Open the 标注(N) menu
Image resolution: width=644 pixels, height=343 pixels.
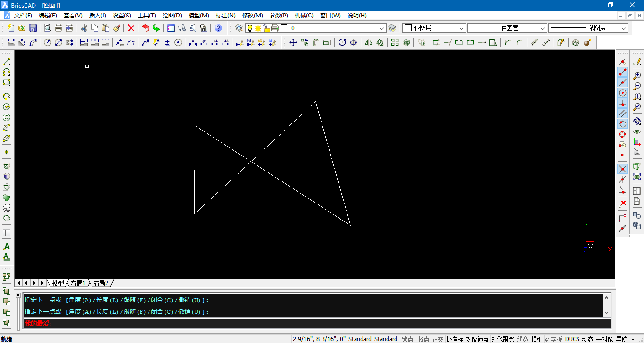(x=225, y=16)
